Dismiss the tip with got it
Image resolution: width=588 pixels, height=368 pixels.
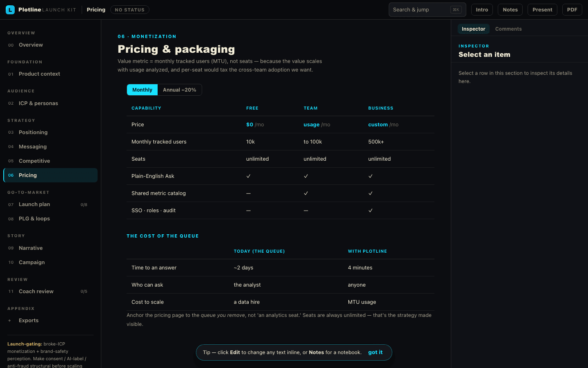[375, 352]
